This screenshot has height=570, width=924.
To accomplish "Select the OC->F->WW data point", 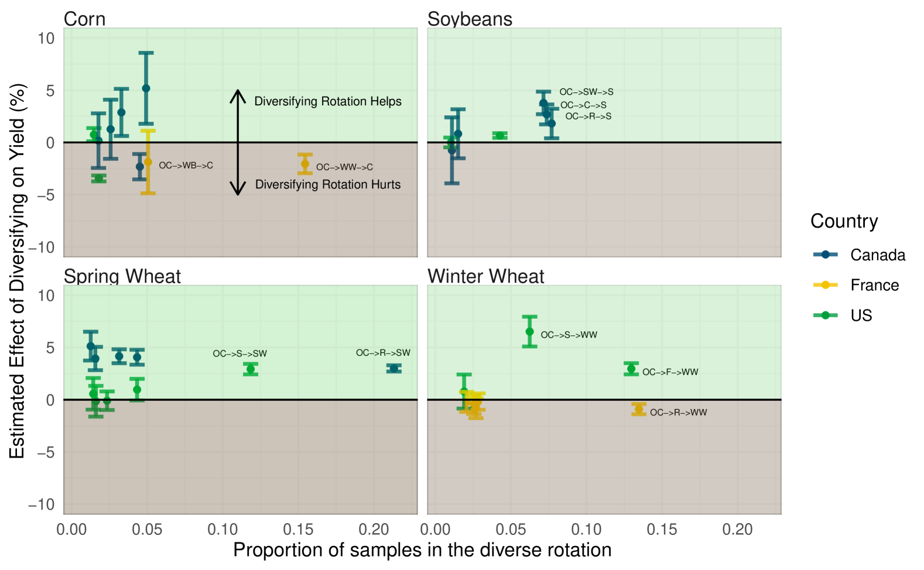I will (631, 369).
